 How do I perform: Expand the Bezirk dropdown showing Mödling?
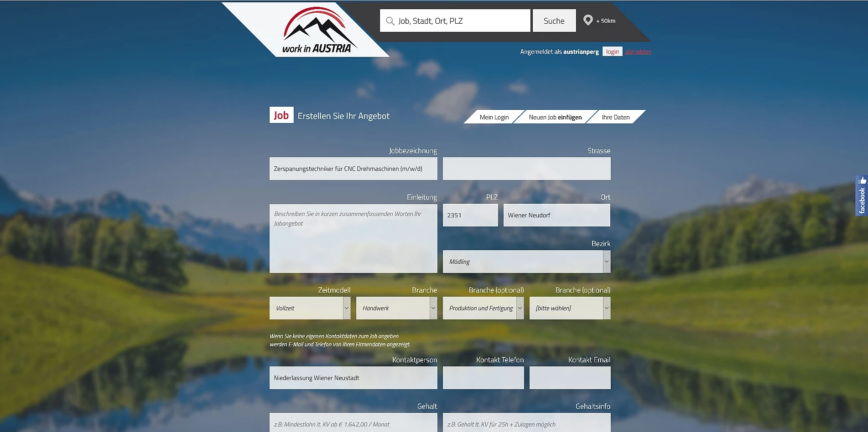click(526, 262)
